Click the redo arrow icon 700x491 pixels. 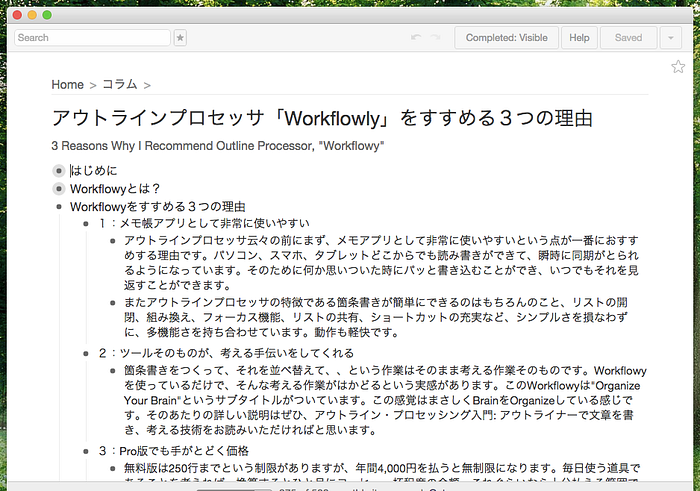point(435,37)
